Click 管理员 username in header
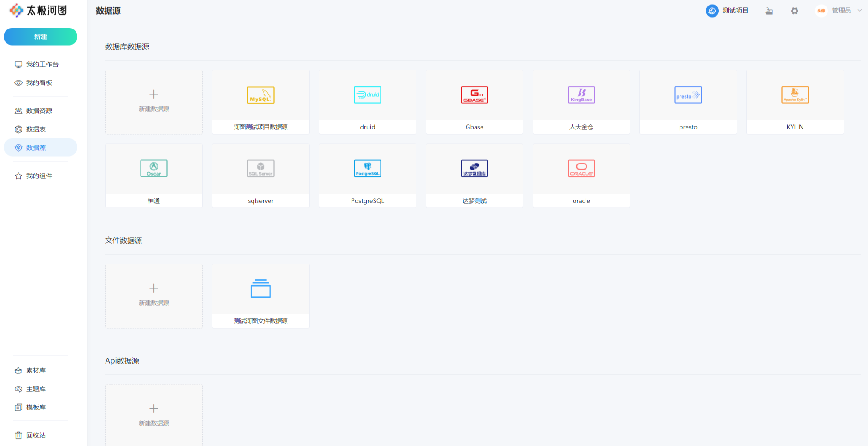Viewport: 868px width, 446px height. click(841, 11)
